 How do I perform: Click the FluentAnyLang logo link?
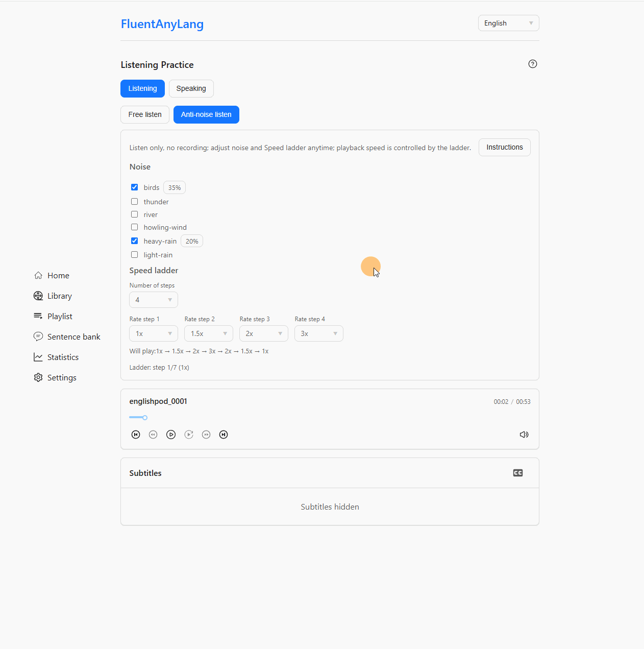[162, 24]
